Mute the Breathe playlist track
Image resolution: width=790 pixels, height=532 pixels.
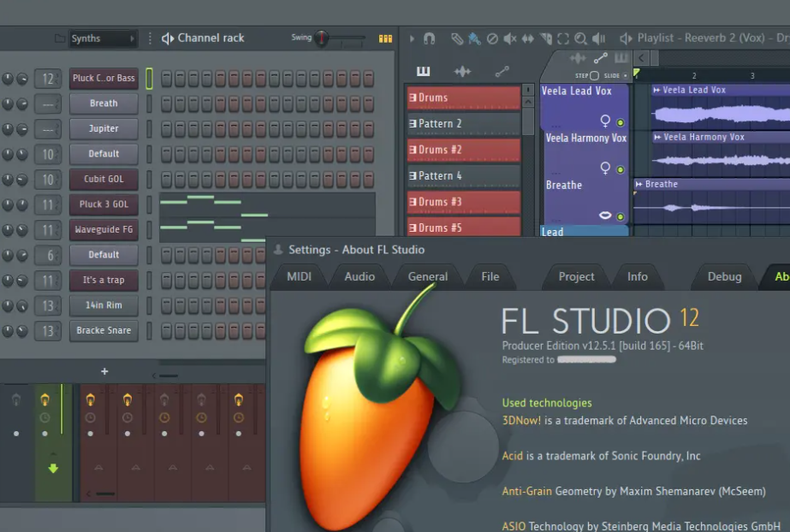click(621, 217)
